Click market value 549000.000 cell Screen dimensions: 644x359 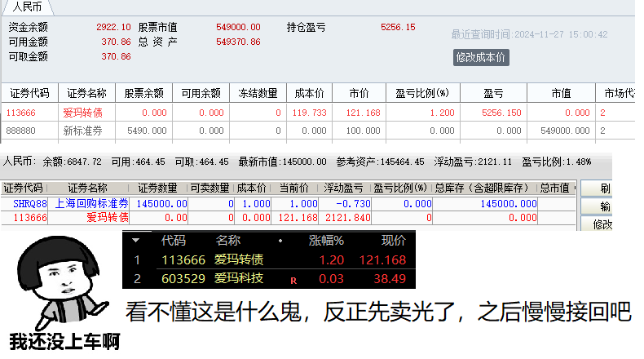tap(565, 131)
